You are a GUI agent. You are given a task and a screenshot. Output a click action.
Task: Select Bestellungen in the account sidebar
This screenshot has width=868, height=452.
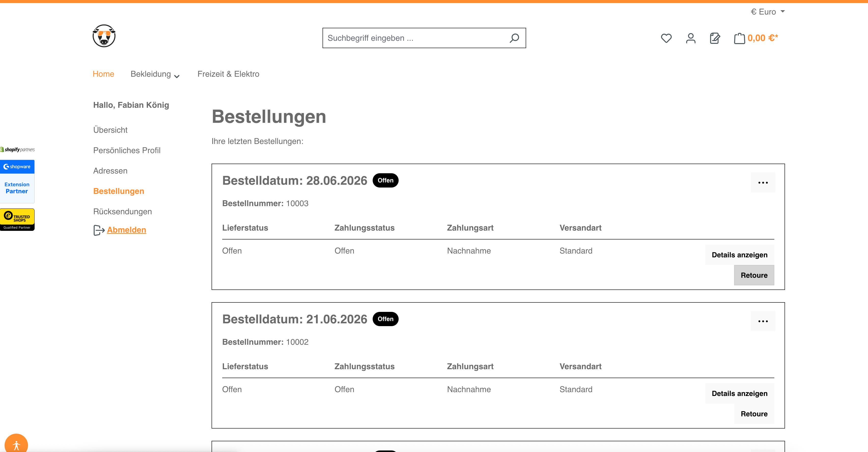(x=119, y=191)
